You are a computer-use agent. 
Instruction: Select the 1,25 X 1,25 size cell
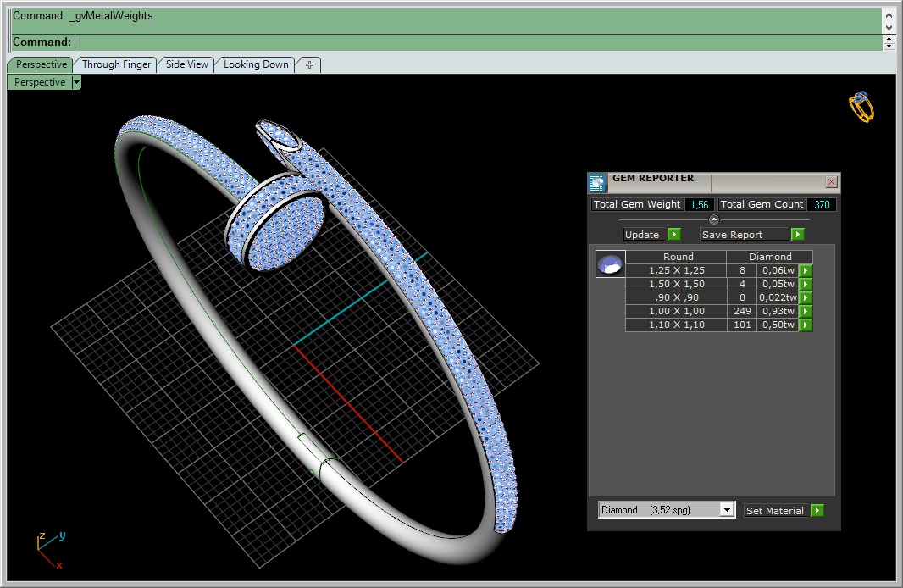[x=676, y=270]
